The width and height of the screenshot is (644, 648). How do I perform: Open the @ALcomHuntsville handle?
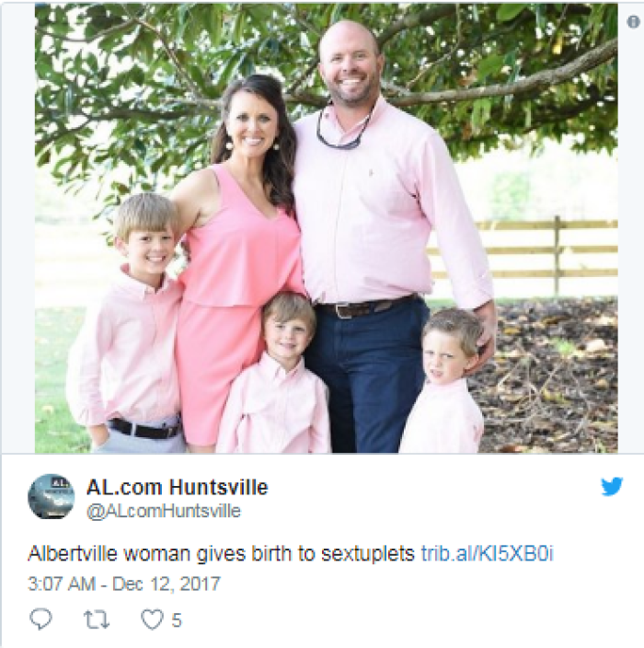tap(164, 511)
